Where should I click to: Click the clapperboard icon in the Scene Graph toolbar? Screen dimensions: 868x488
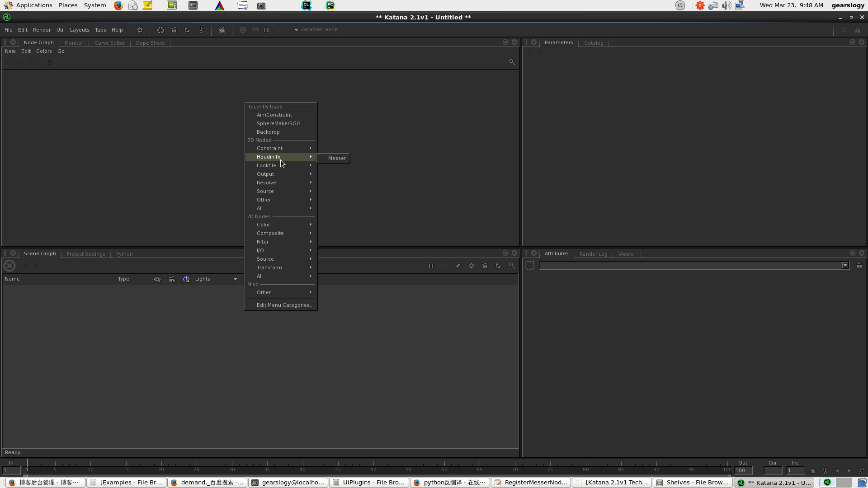(x=485, y=266)
